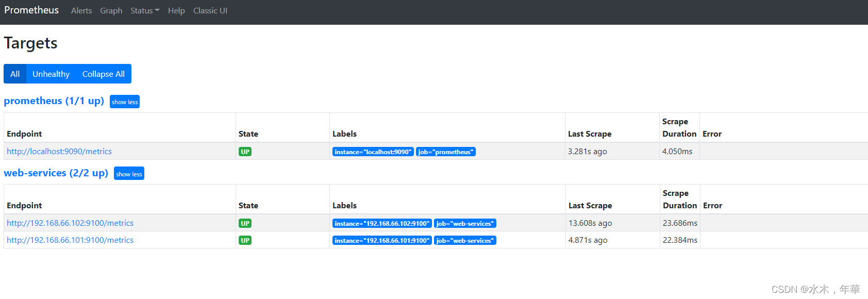Click the instance="192.168.66.101:9100" label badge
The image size is (868, 299).
coord(382,240)
